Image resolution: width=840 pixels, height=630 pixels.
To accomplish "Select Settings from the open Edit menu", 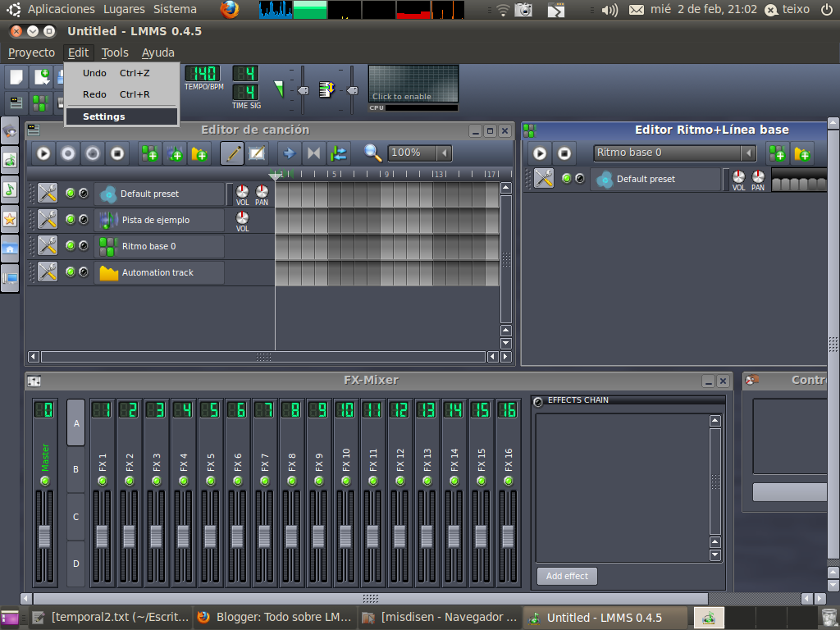I will click(x=103, y=116).
